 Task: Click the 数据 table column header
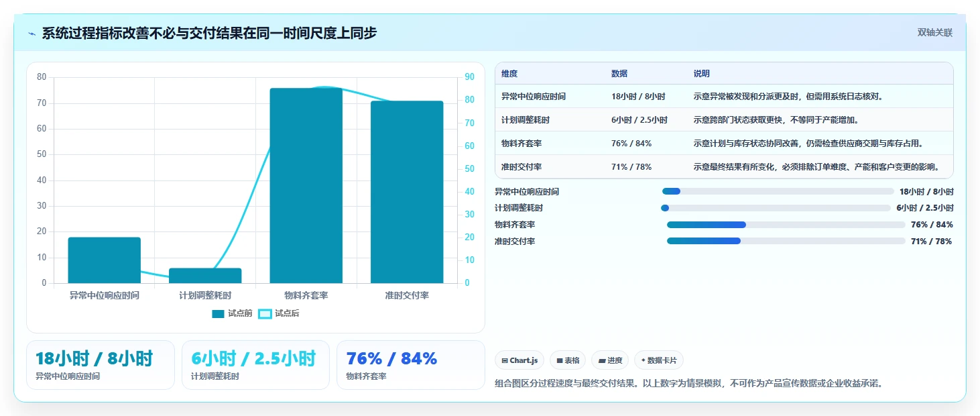point(619,74)
